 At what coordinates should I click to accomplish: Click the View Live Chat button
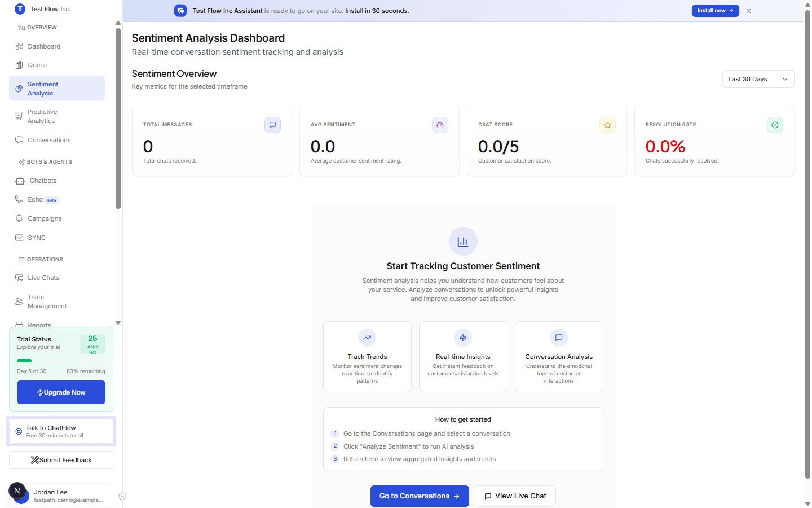tap(515, 496)
